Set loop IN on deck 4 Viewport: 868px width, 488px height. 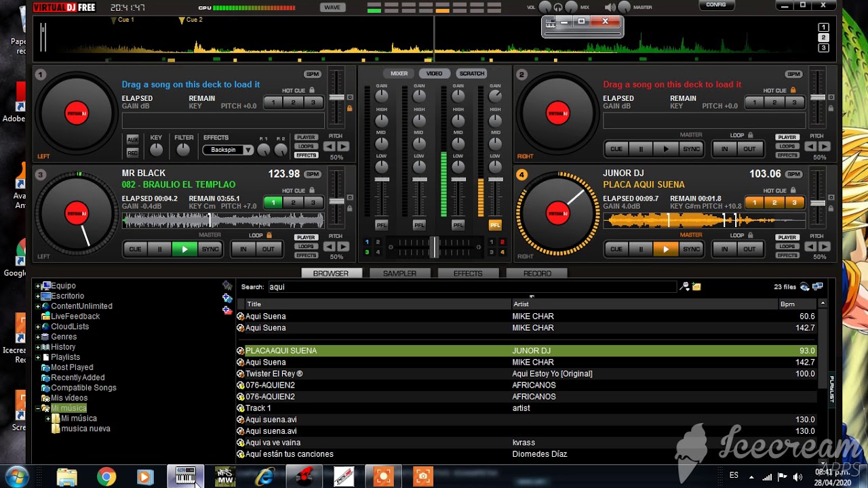click(x=724, y=249)
